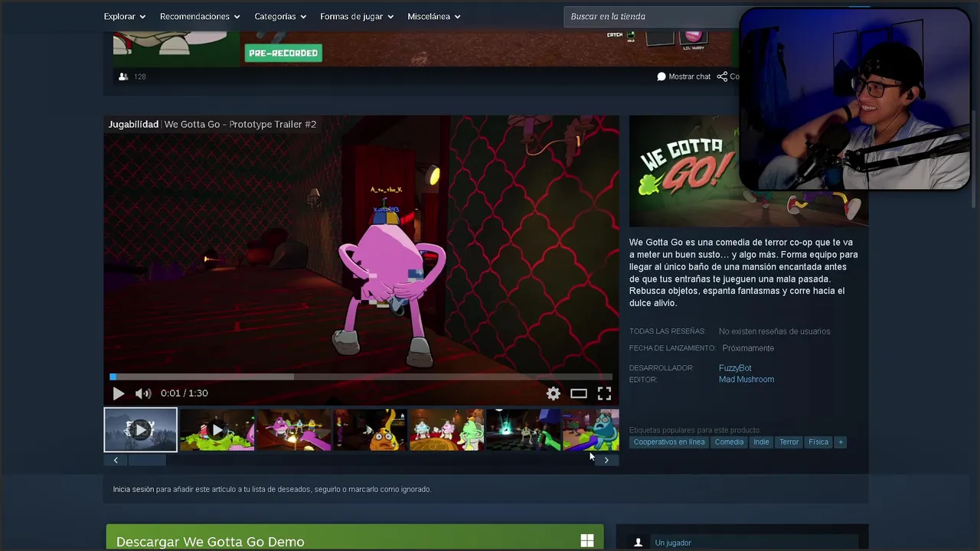Expand the Formas de jugar menu
The height and width of the screenshot is (551, 980).
tap(357, 17)
